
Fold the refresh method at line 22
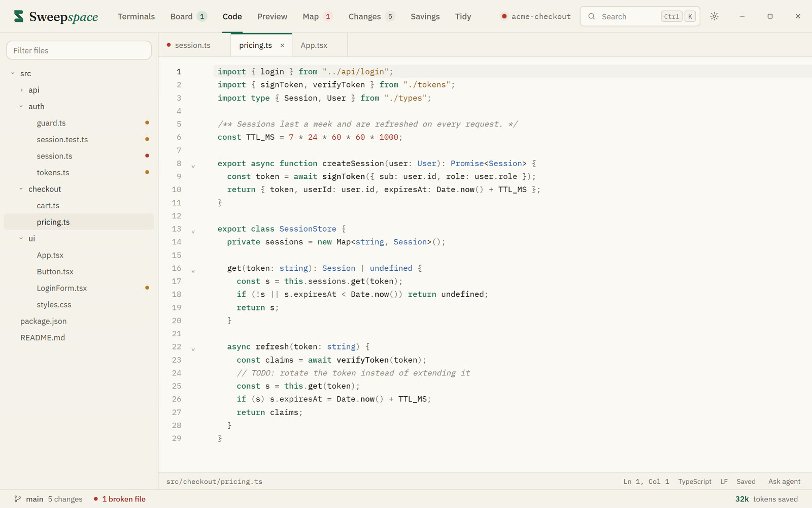click(193, 350)
